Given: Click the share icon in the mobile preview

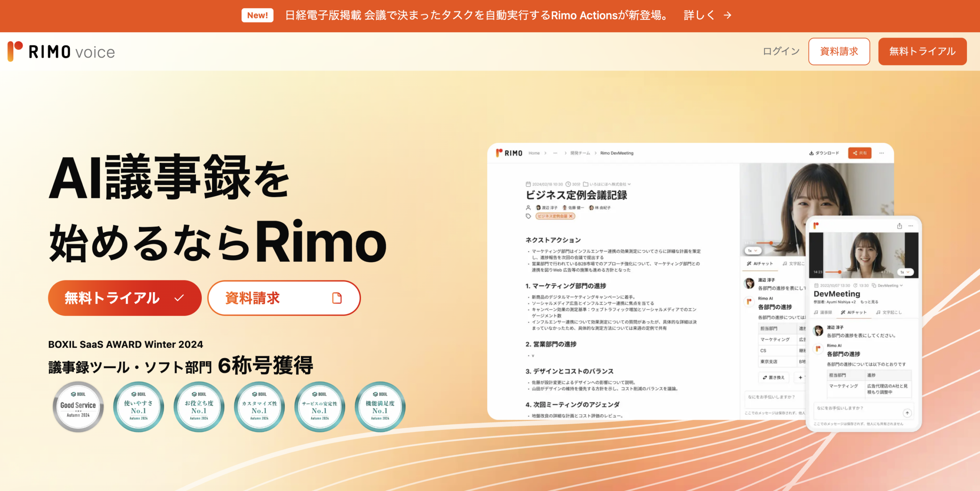Looking at the screenshot, I should tap(900, 226).
